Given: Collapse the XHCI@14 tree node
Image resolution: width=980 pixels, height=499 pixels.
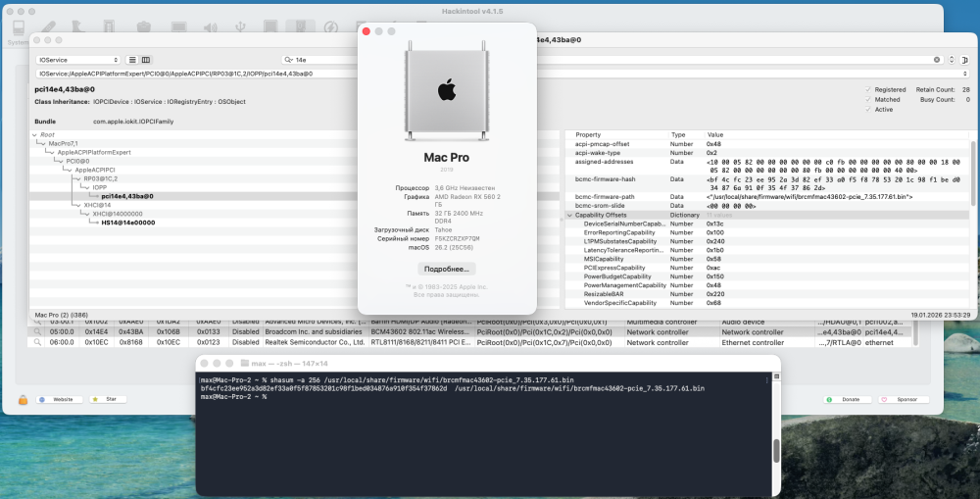Looking at the screenshot, I should click(77, 205).
